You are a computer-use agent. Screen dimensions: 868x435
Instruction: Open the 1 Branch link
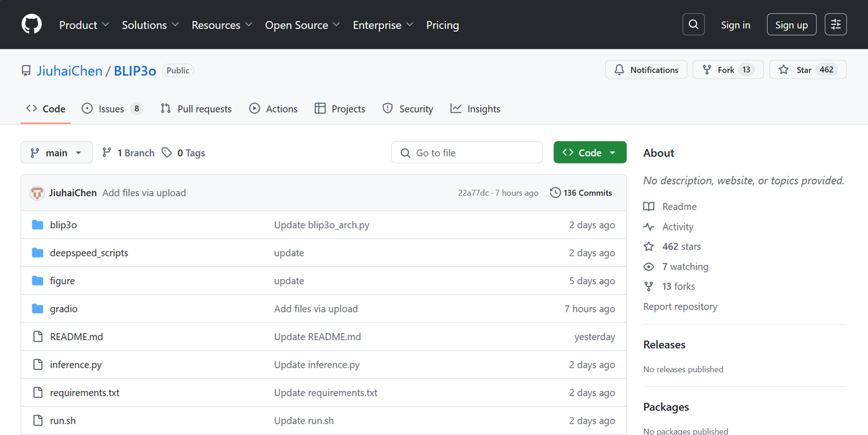tap(128, 153)
